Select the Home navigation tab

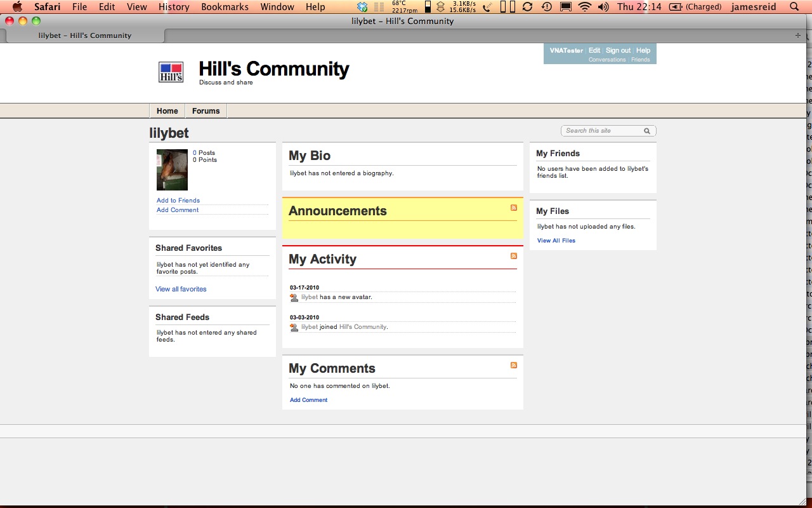(167, 111)
